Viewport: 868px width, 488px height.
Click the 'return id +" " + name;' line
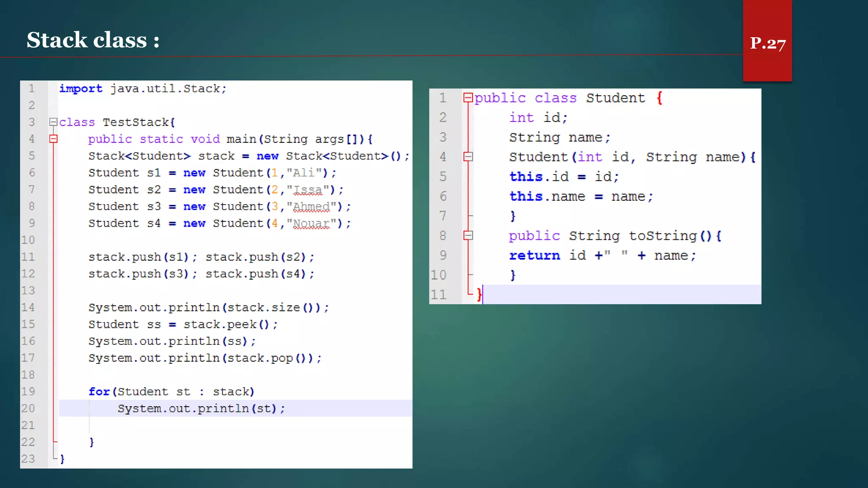coord(603,255)
